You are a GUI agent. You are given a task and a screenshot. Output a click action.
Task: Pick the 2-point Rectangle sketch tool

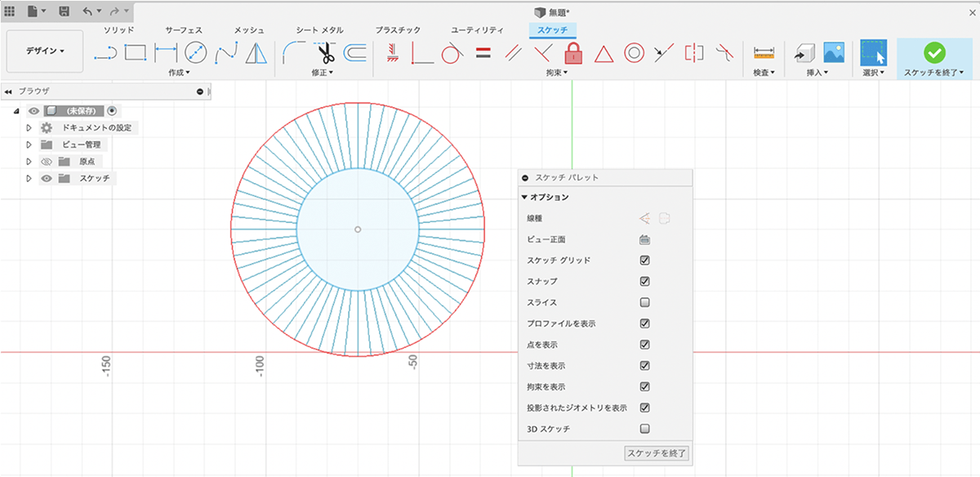click(x=135, y=54)
